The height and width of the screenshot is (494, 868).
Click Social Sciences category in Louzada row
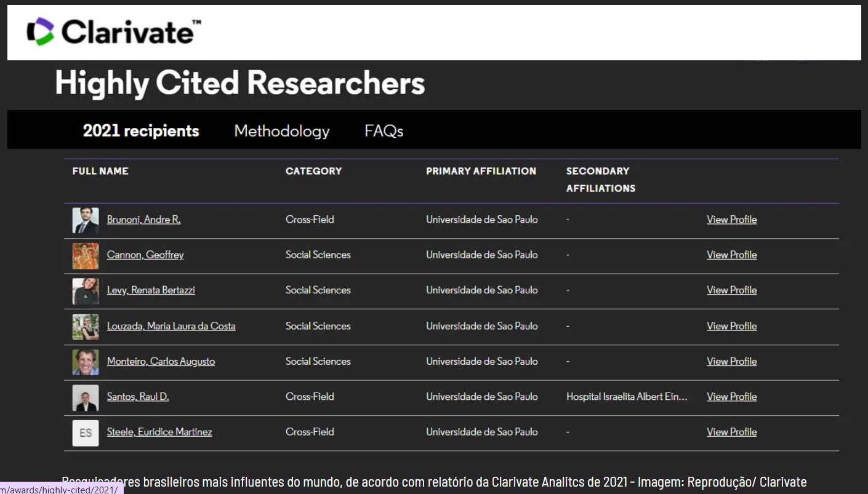point(318,326)
